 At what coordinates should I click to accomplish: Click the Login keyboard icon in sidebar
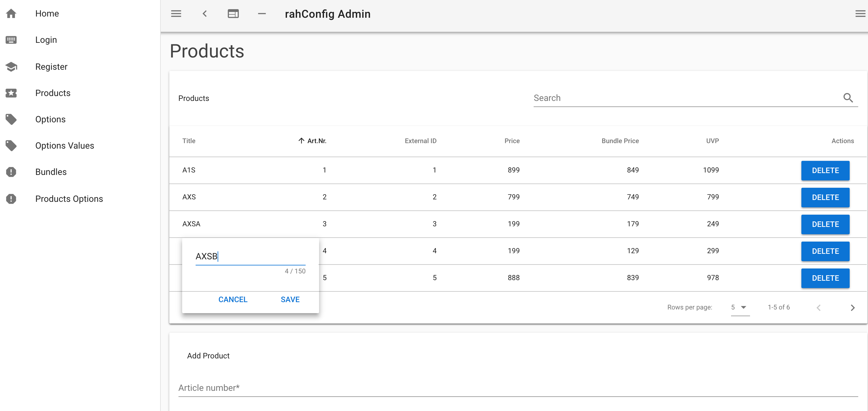tap(11, 40)
